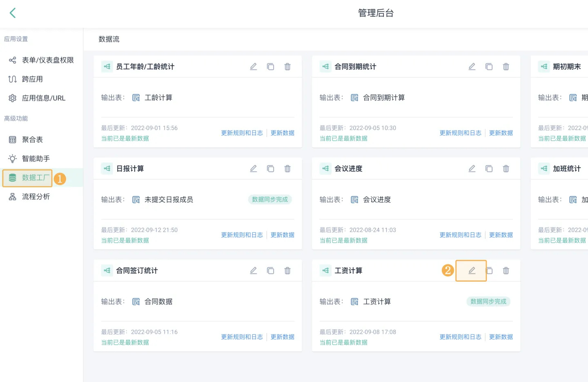Click 更新数据 for 合同到期统计
The height and width of the screenshot is (382, 588).
pos(501,133)
